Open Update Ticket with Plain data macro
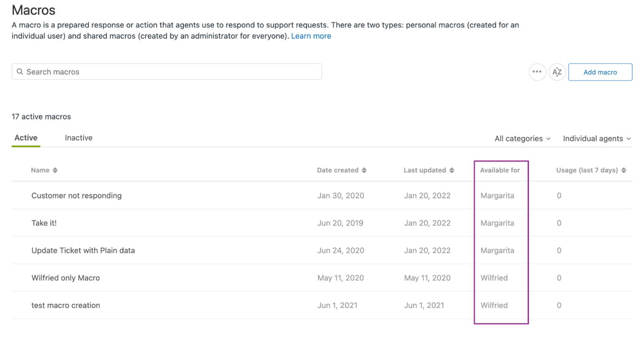This screenshot has width=644, height=357. pyautogui.click(x=83, y=250)
